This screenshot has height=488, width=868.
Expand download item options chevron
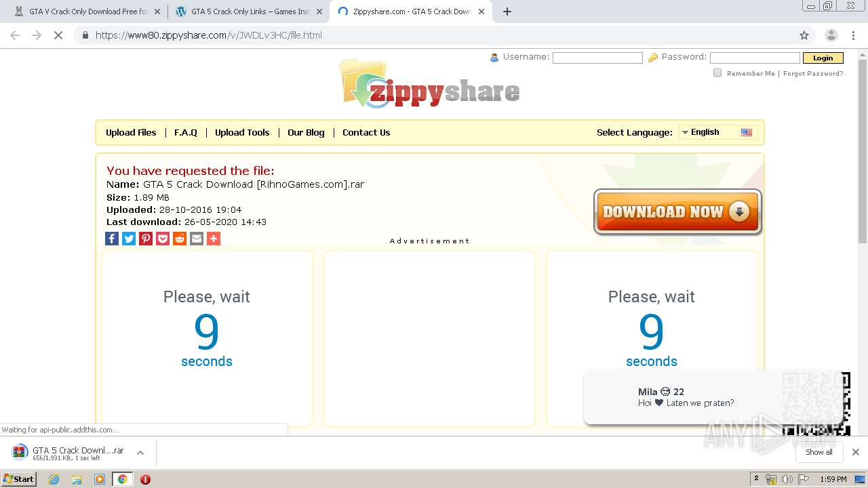pos(140,453)
